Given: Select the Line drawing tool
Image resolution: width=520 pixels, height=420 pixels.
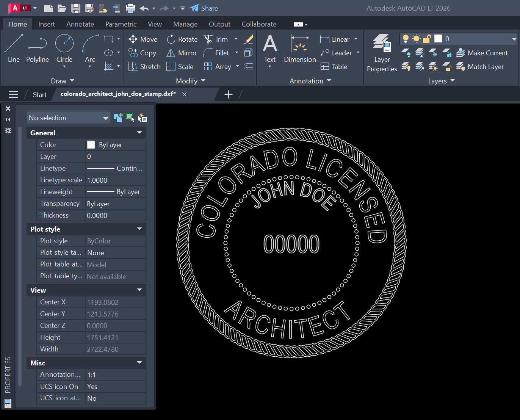Looking at the screenshot, I should pos(14,48).
